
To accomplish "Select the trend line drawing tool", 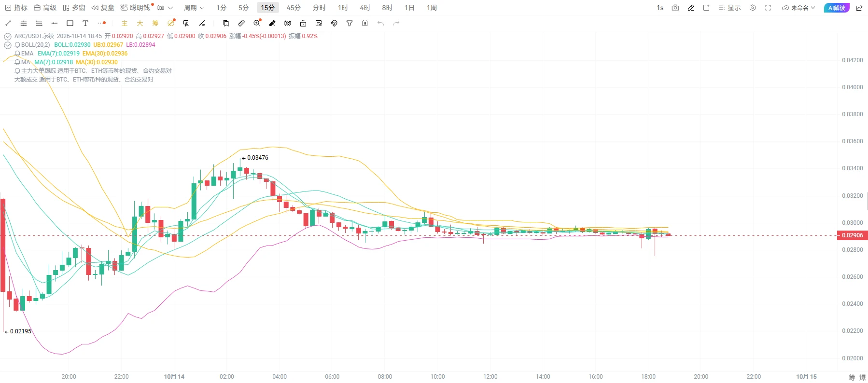I will 8,23.
